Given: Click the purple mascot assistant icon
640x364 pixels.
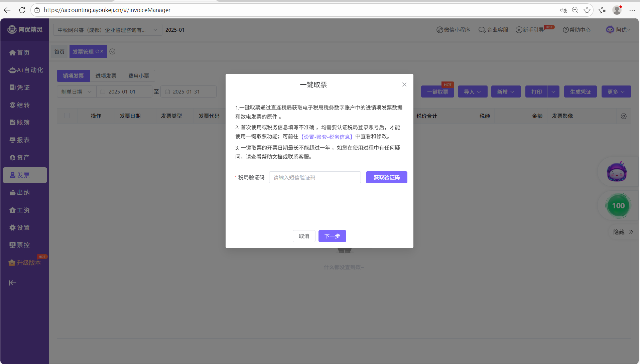Looking at the screenshot, I should coord(616,172).
